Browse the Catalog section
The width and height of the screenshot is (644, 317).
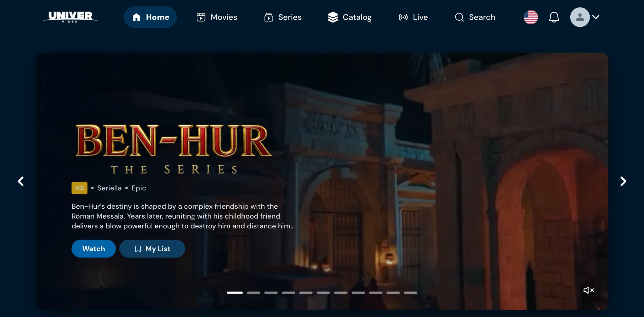[x=349, y=17]
